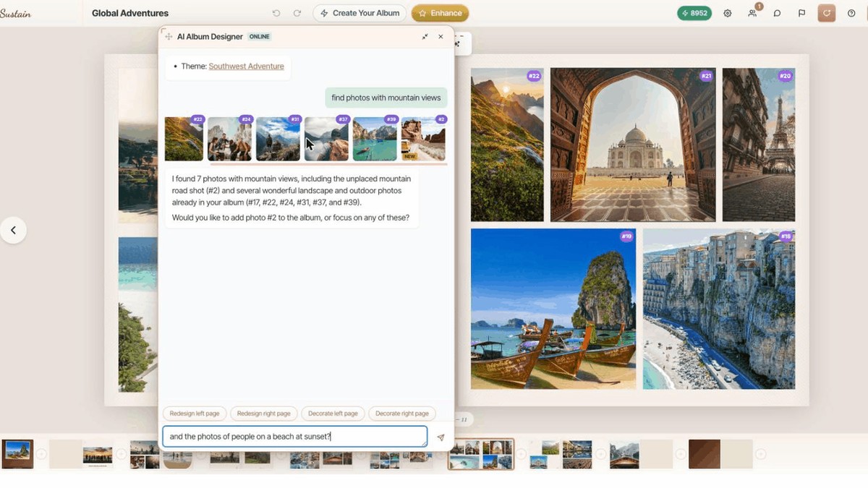
Task: Go to previous page with left arrow
Action: (x=13, y=230)
